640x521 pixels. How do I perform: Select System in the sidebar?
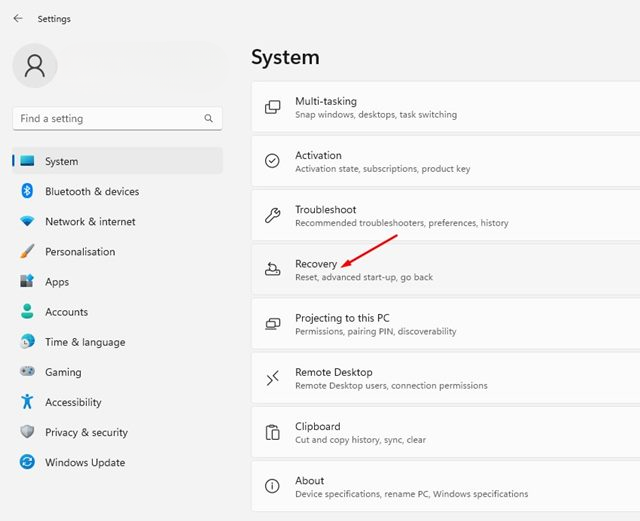tap(118, 161)
